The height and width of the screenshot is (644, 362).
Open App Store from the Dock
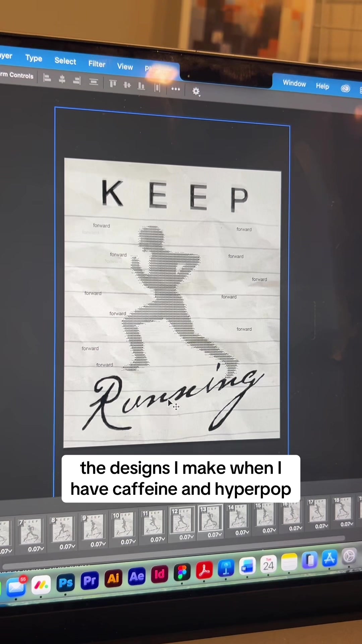point(329,558)
